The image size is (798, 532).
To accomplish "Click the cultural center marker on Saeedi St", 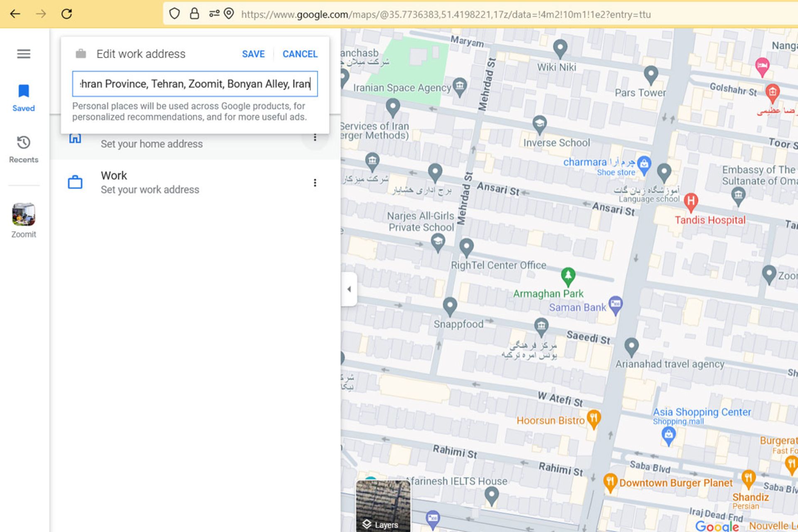I will [x=541, y=327].
